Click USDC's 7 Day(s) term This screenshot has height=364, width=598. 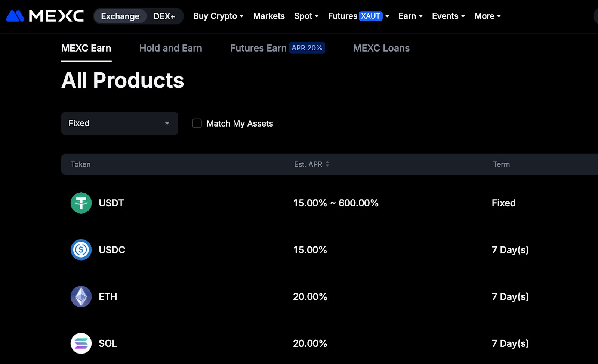tap(511, 250)
